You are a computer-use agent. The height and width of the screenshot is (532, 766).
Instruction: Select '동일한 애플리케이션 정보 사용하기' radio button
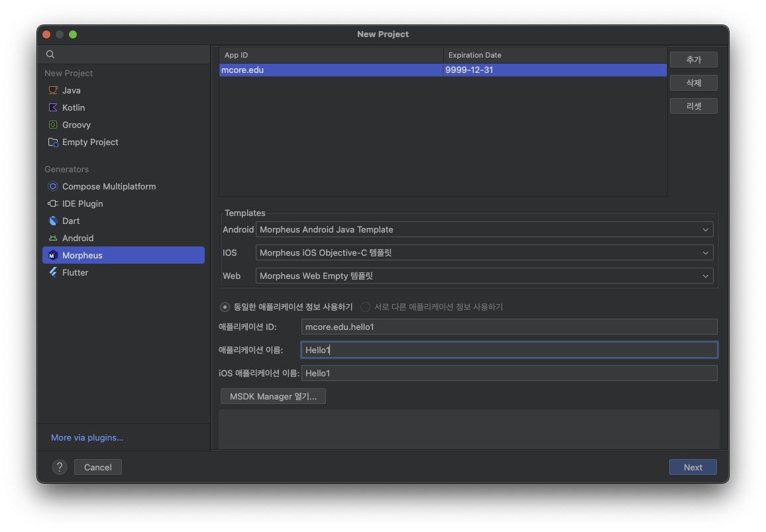click(x=225, y=307)
